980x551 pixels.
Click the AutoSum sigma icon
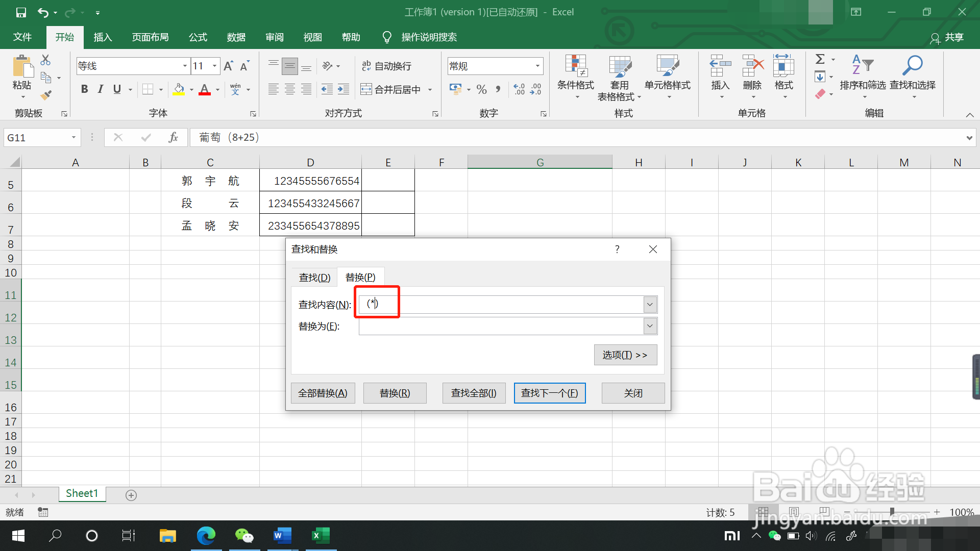[820, 59]
